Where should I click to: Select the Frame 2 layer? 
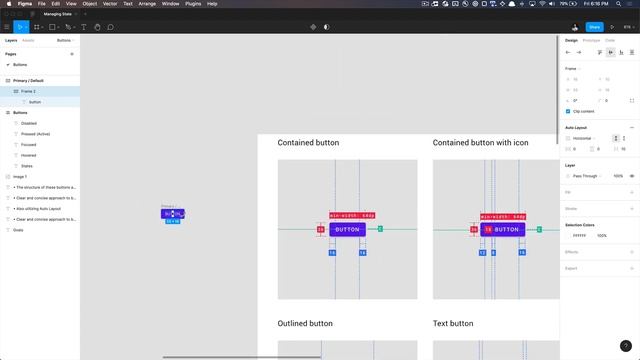pyautogui.click(x=40, y=91)
